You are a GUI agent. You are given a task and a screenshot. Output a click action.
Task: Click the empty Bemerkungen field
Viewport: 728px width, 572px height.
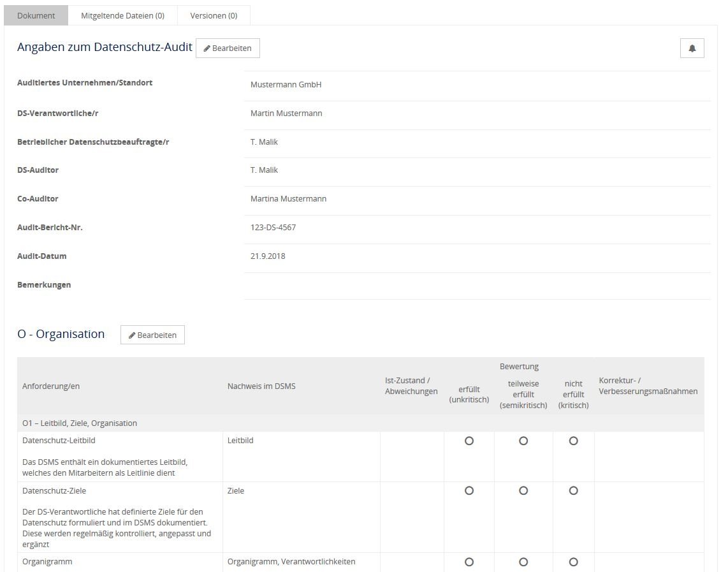click(476, 285)
